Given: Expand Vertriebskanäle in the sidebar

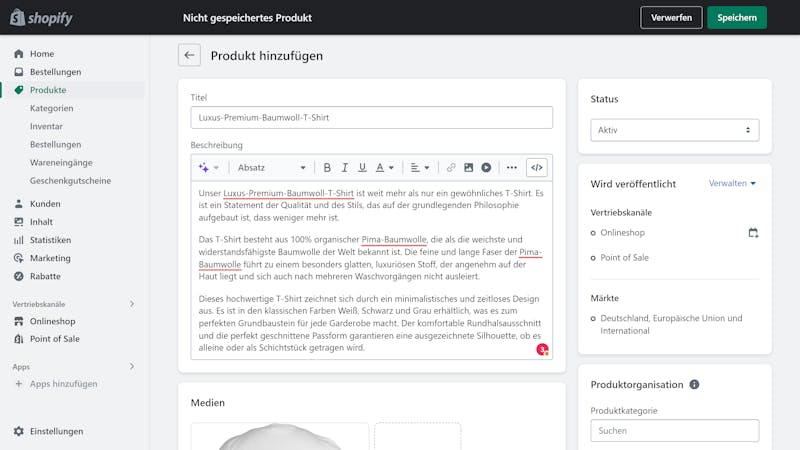Looking at the screenshot, I should click(x=132, y=304).
